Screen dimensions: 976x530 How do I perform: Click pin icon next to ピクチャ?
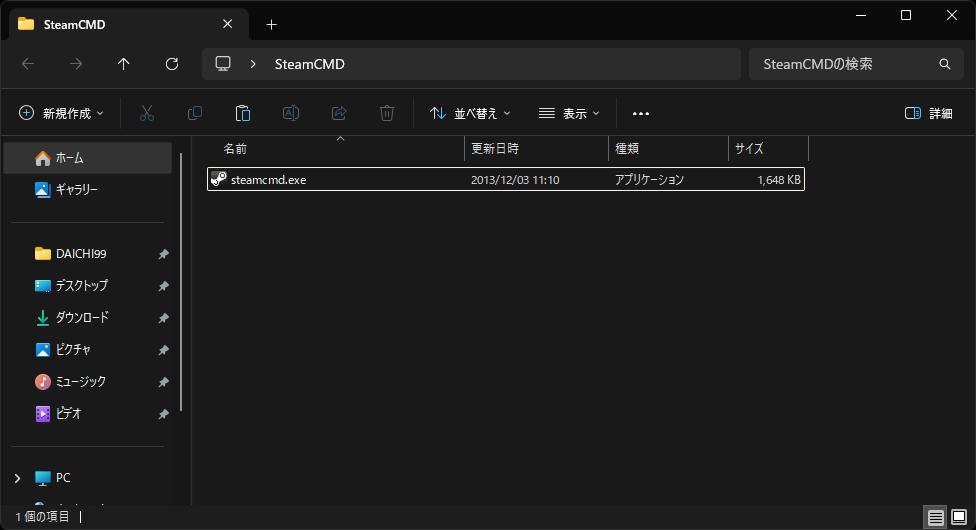(x=163, y=350)
